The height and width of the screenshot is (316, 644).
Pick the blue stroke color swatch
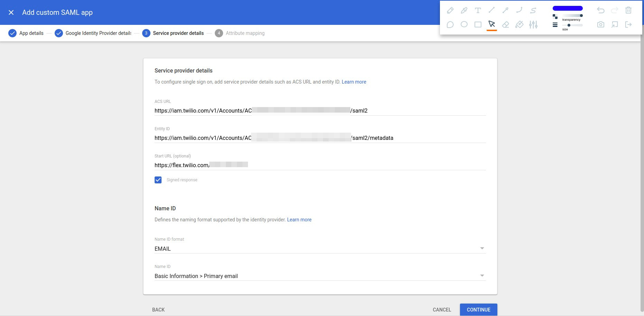[568, 8]
